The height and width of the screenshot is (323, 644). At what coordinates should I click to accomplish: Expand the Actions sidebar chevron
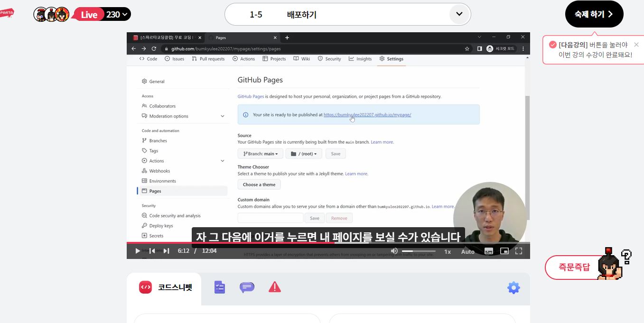222,161
